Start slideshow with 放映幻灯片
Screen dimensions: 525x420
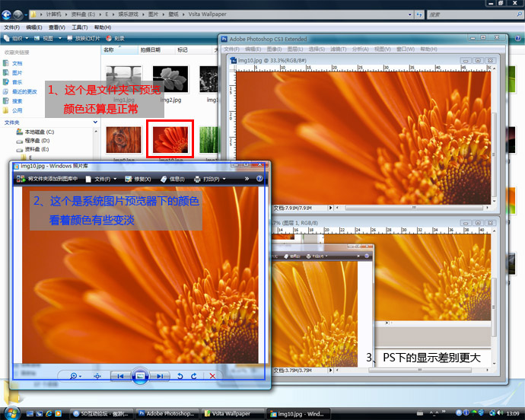tap(84, 39)
